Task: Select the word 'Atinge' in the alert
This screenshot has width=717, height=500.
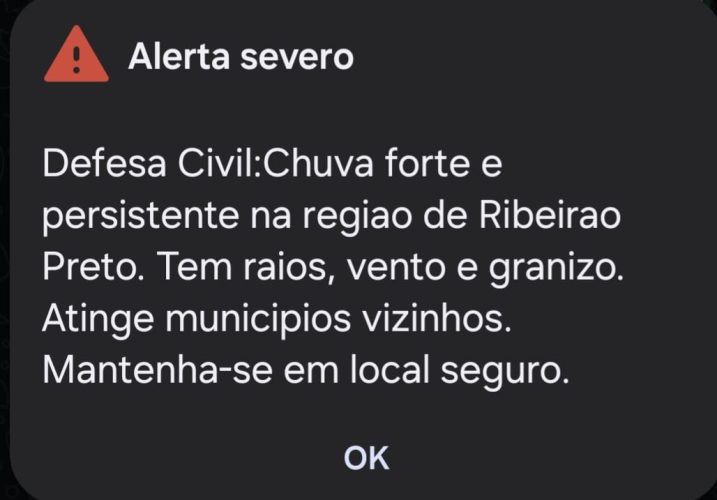Action: (98, 320)
